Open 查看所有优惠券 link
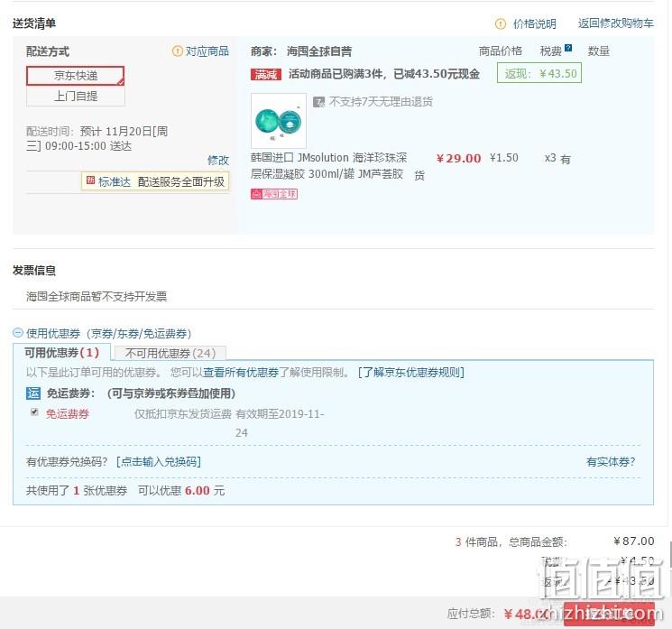 pos(241,372)
